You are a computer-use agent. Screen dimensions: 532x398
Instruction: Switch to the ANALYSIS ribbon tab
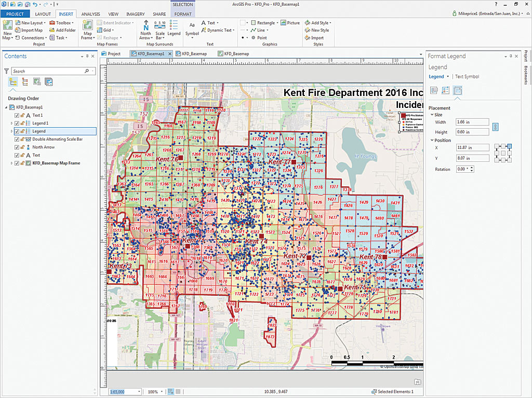coord(91,14)
